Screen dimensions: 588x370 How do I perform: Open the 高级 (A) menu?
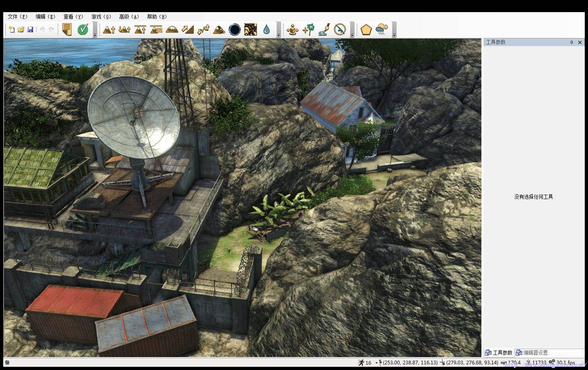pyautogui.click(x=129, y=17)
